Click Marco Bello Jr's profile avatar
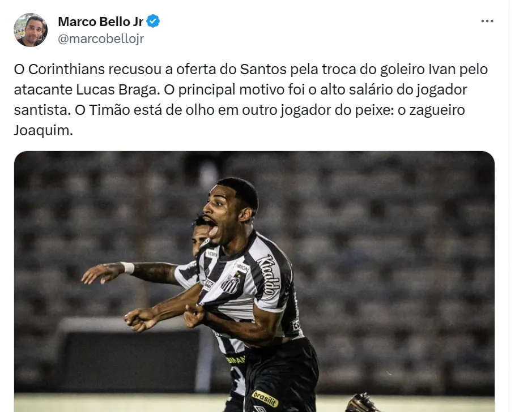The height and width of the screenshot is (412, 532). (31, 30)
